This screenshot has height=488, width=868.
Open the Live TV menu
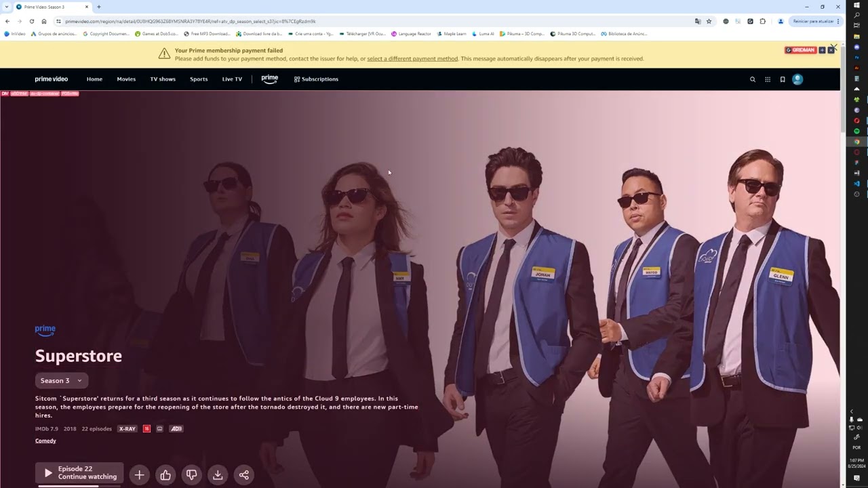[232, 79]
